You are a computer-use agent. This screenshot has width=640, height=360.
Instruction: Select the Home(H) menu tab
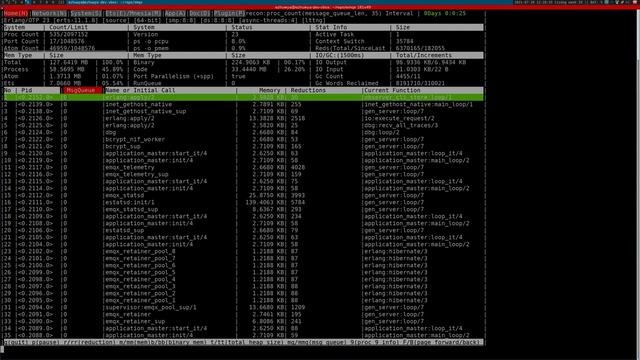click(16, 13)
